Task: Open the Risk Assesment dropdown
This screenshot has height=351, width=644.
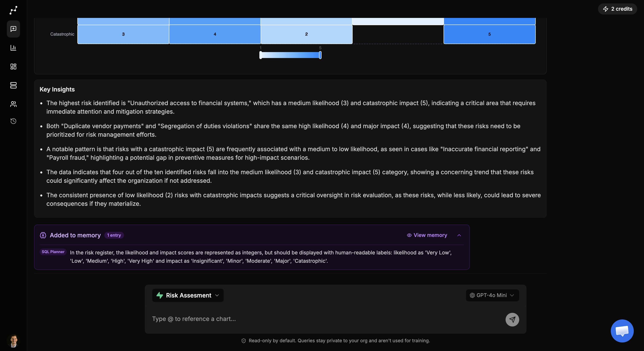Action: tap(188, 295)
